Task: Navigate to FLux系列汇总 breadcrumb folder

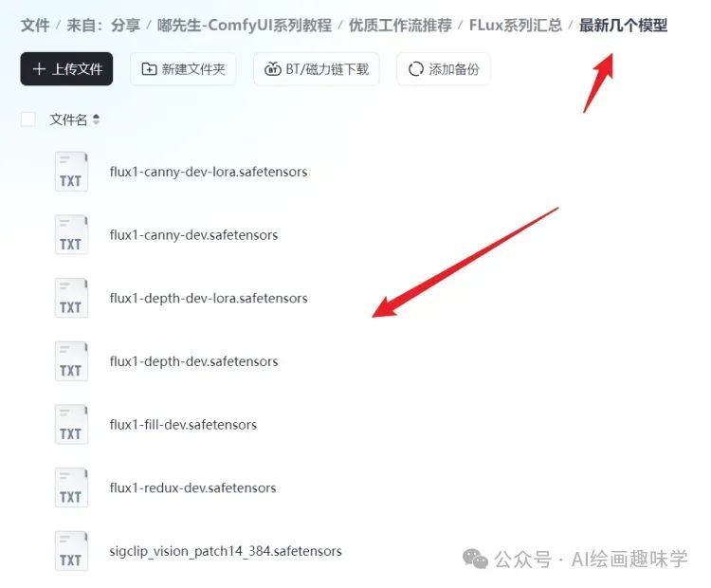Action: point(516,25)
